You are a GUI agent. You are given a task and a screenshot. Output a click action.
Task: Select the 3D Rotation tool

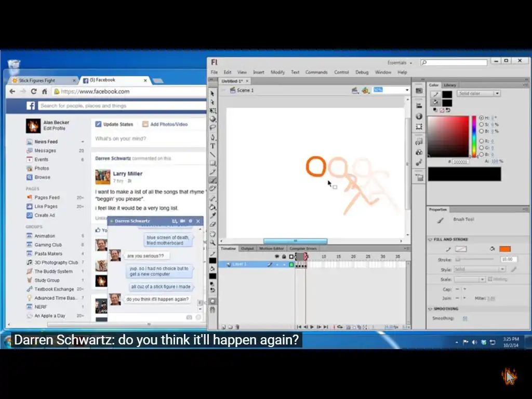coord(212,119)
